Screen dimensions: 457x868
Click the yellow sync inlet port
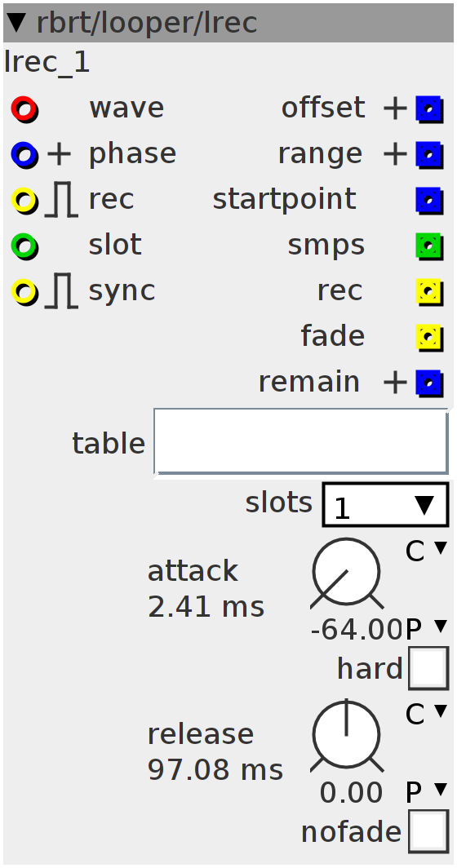pyautogui.click(x=24, y=292)
